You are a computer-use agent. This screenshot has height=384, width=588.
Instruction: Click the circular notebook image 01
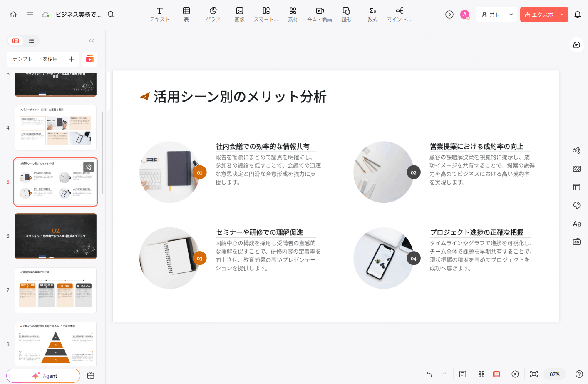click(x=170, y=172)
